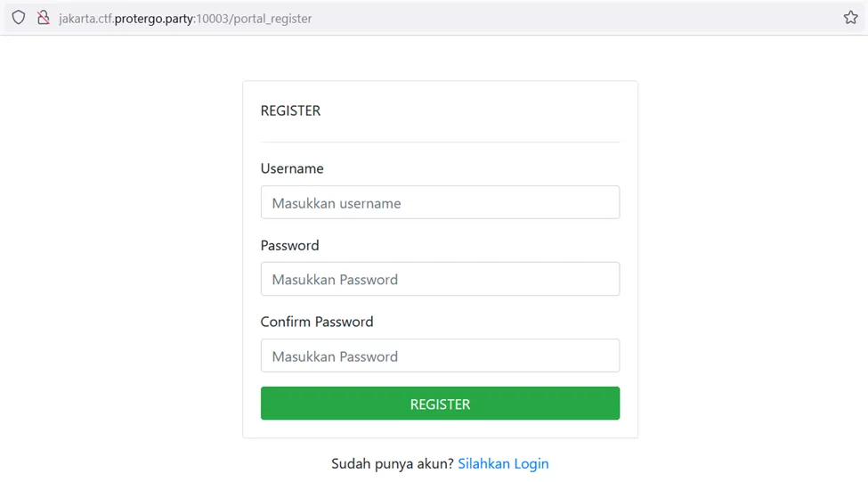The width and height of the screenshot is (868, 482).
Task: Open the insecure connection lock icon
Action: pos(43,18)
